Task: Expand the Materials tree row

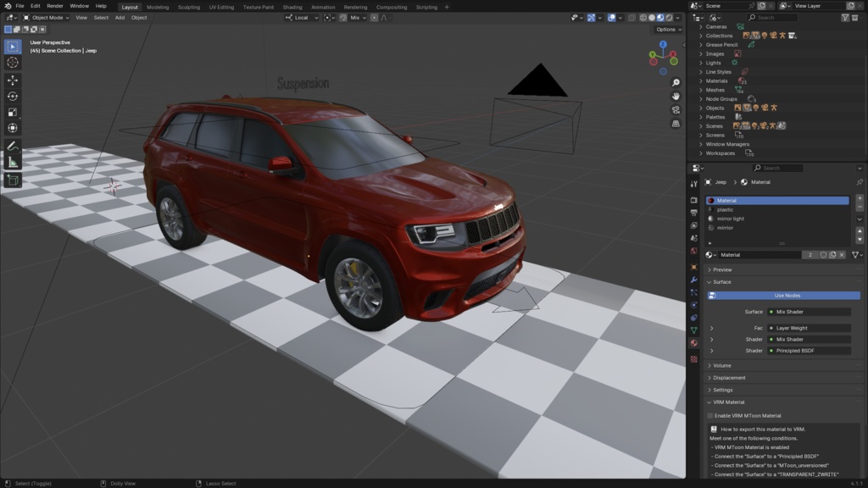Action: (x=701, y=80)
